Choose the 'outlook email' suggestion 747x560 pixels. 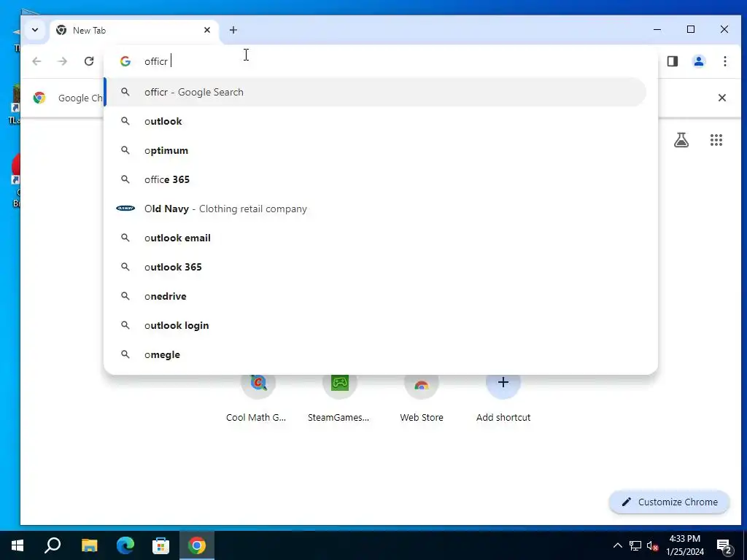pos(376,238)
